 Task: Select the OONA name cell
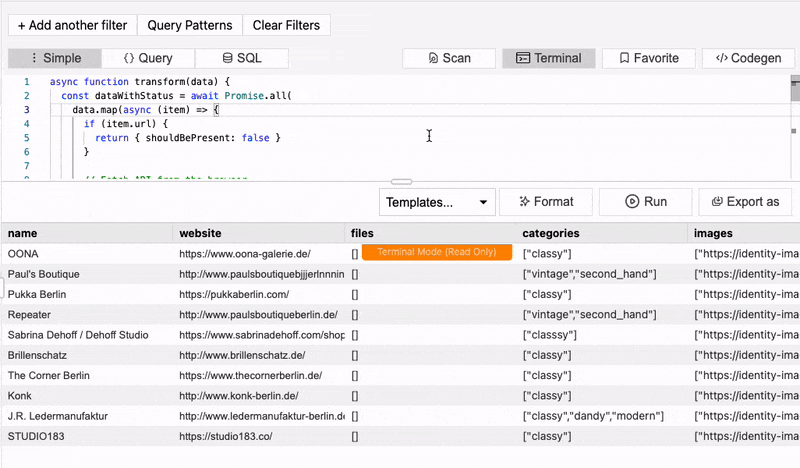click(x=87, y=254)
